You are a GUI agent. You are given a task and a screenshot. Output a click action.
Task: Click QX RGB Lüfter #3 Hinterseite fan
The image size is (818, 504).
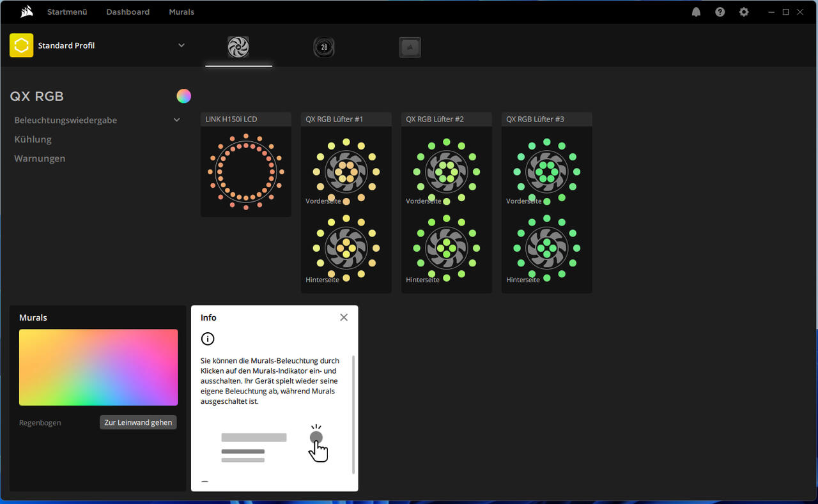(547, 248)
